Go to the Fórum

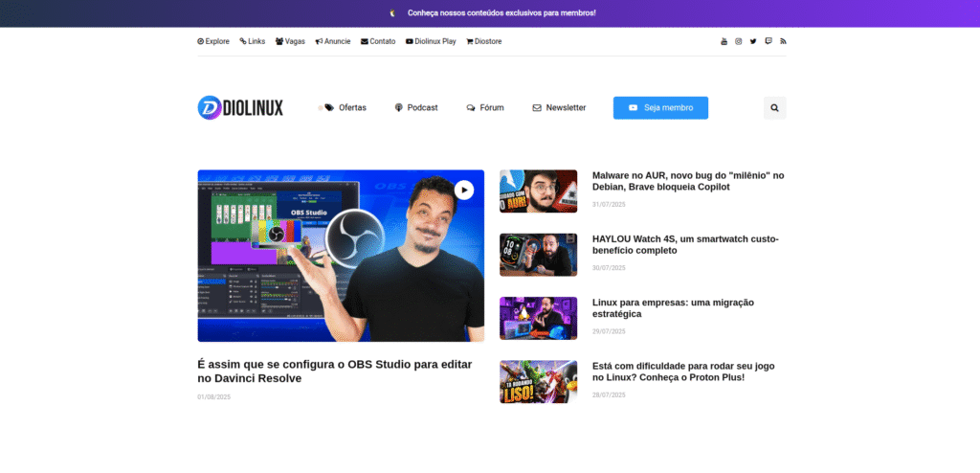(x=485, y=107)
